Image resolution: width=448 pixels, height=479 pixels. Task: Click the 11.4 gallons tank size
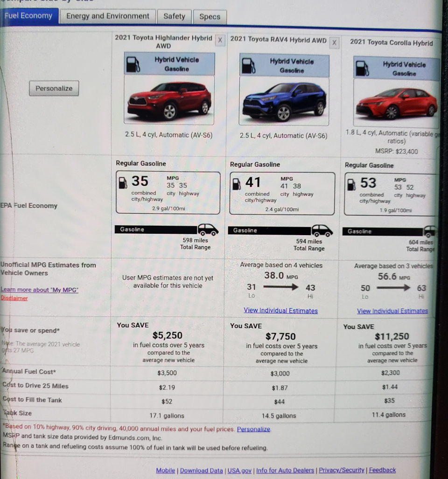click(389, 415)
